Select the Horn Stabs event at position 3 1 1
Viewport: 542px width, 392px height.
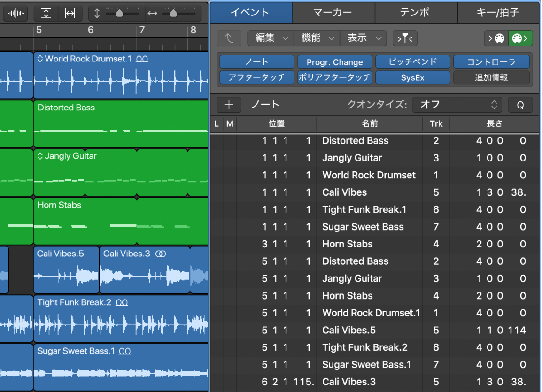[x=347, y=244]
